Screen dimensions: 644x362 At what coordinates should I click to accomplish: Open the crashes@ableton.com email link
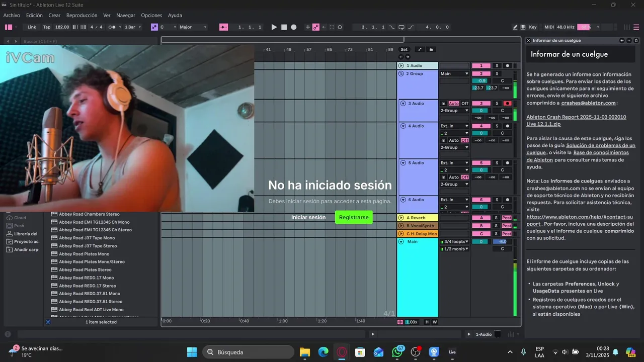click(588, 103)
